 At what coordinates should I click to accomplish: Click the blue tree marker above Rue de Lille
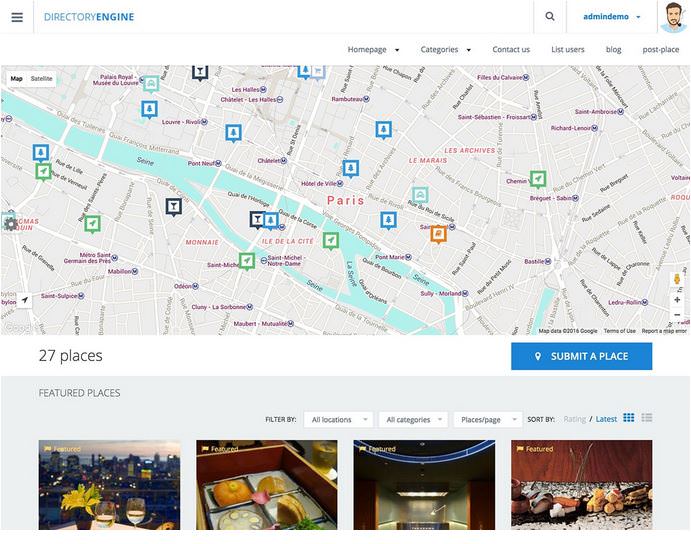(41, 153)
